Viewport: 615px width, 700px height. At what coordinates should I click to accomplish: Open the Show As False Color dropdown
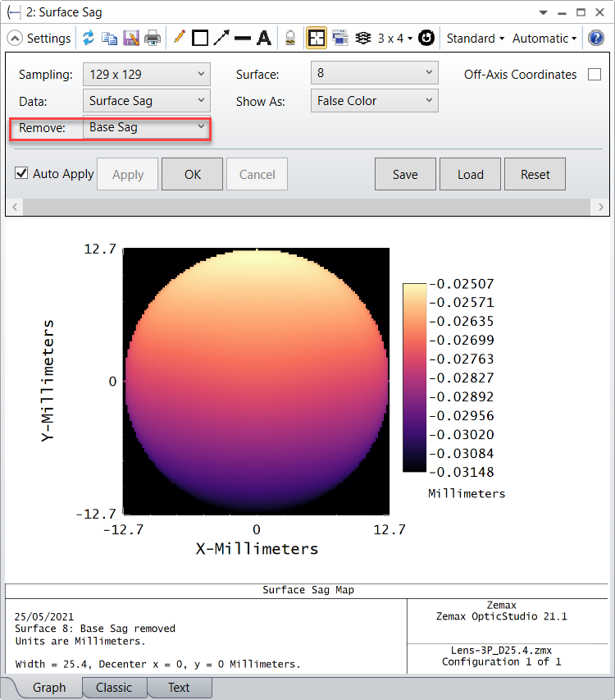(x=375, y=101)
